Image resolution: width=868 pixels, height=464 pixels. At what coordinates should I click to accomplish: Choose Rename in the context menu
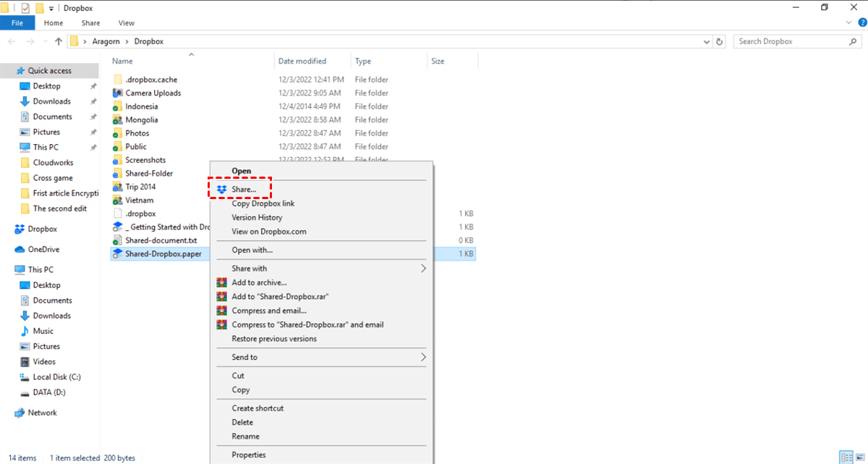click(x=245, y=436)
